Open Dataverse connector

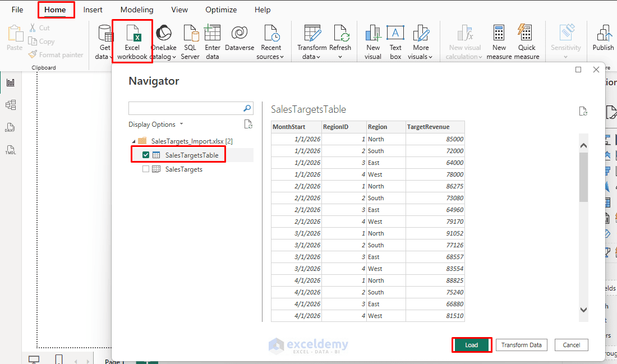click(240, 38)
